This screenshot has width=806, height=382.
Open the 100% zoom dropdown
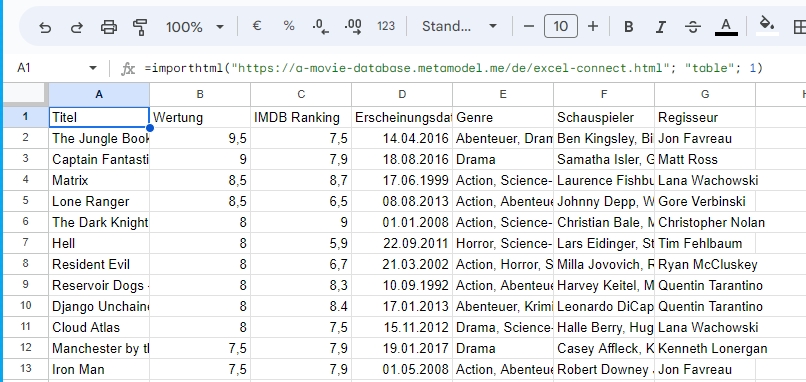pyautogui.click(x=194, y=27)
